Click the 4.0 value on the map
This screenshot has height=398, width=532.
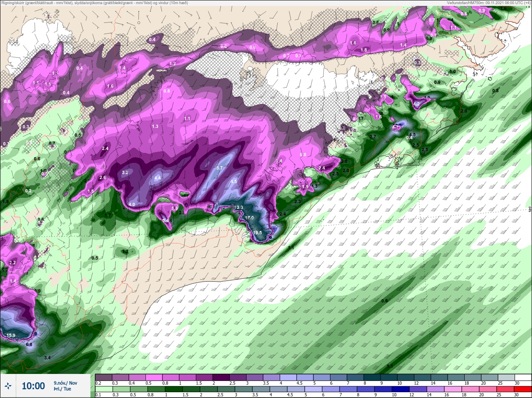pos(132,204)
